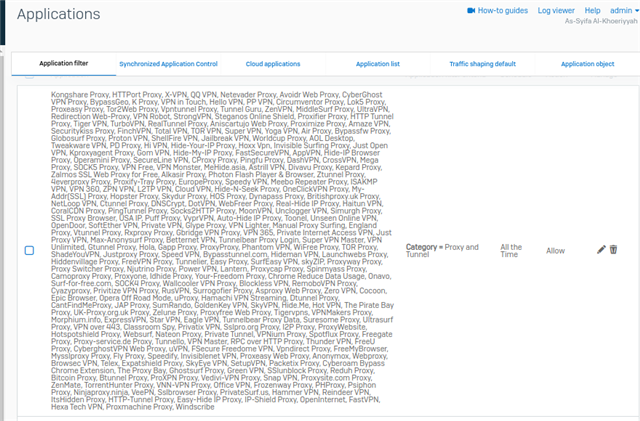Tick the checkbox for the proxy list row

(x=29, y=250)
